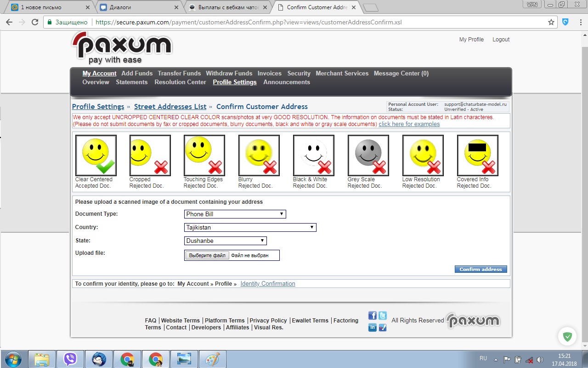The width and height of the screenshot is (588, 368).
Task: Open the Withdraw Funds menu item
Action: pos(229,73)
